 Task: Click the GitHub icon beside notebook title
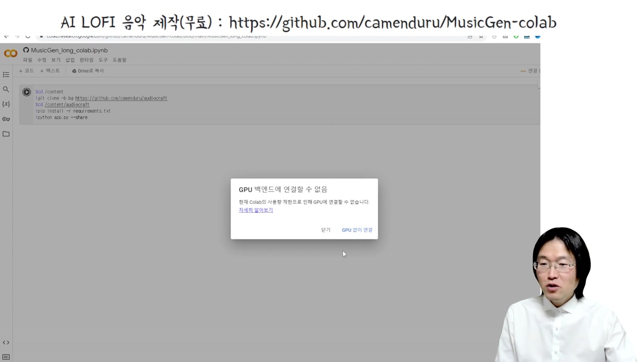click(x=26, y=50)
